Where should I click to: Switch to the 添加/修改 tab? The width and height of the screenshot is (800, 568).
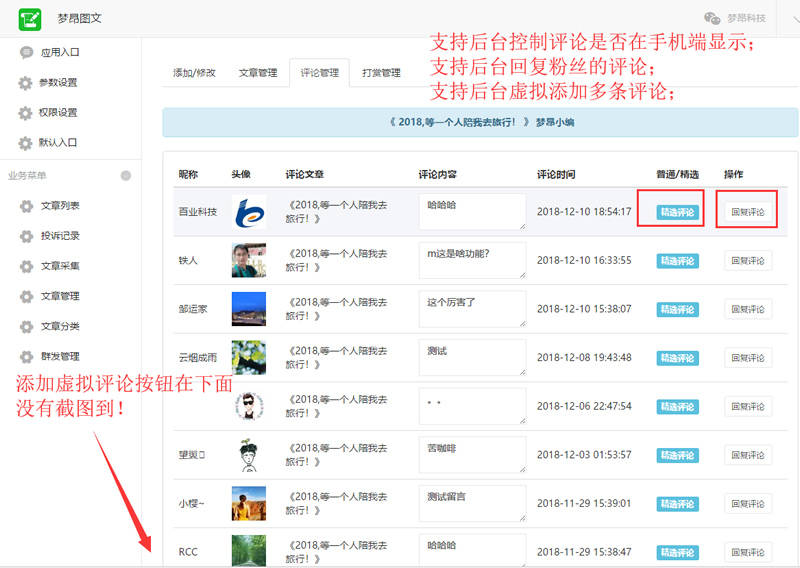pos(194,73)
